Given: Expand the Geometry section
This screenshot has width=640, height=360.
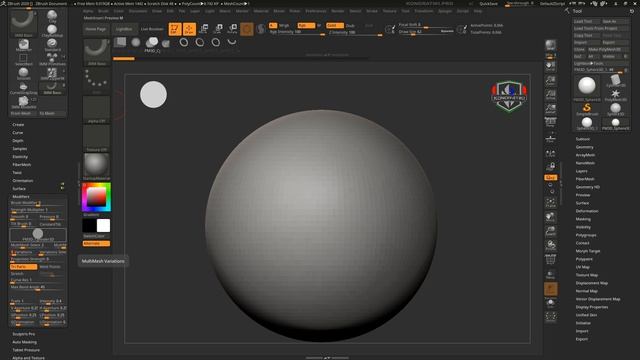Looking at the screenshot, I should click(x=584, y=147).
